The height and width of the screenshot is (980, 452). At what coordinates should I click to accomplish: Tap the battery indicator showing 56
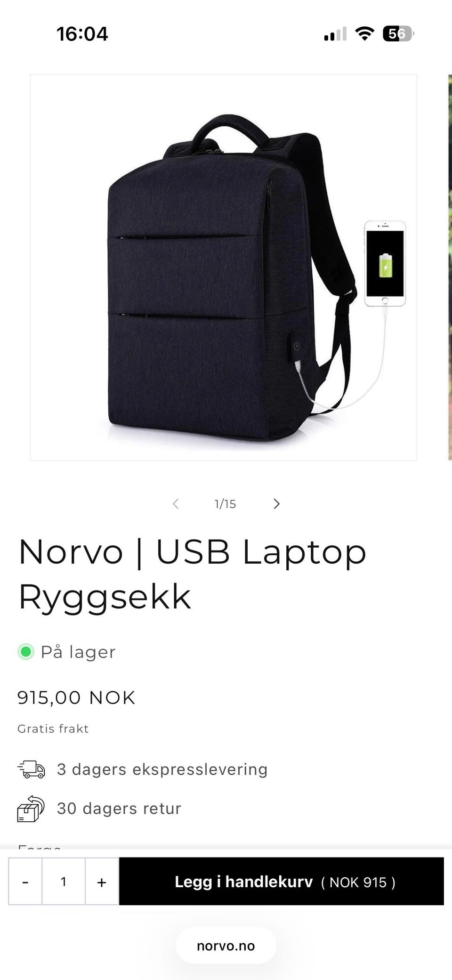pos(398,34)
